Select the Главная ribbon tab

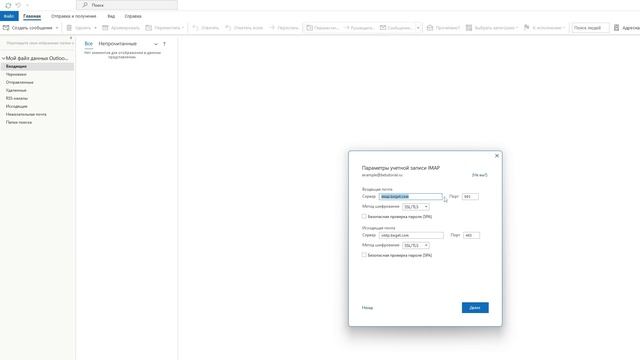(x=32, y=16)
